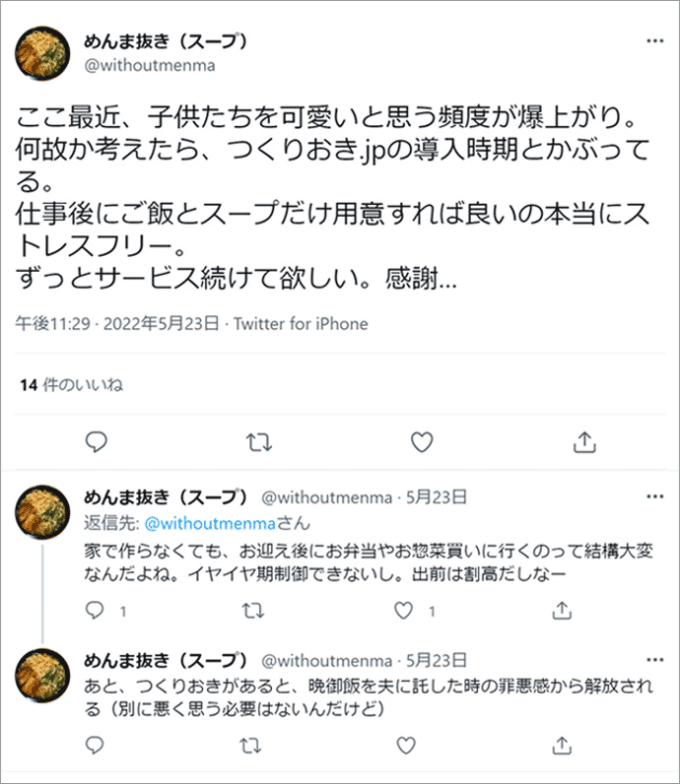
Task: Like the main tweet
Action: tap(421, 441)
